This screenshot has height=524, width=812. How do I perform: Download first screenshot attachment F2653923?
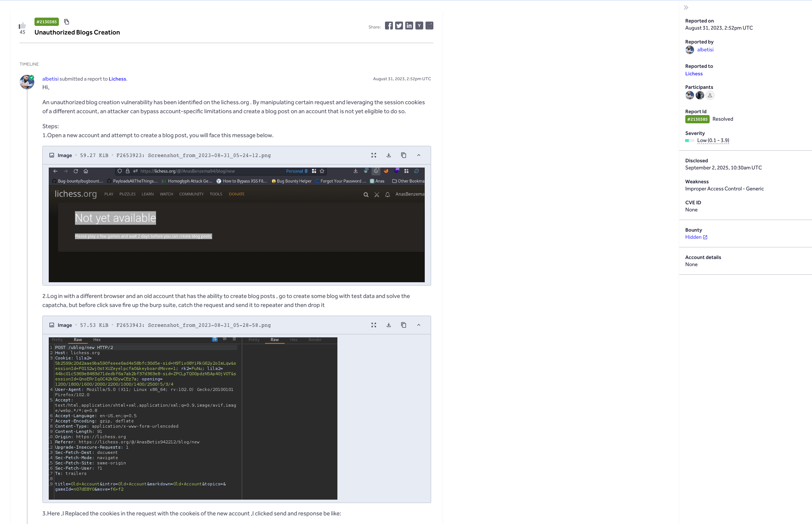(389, 155)
